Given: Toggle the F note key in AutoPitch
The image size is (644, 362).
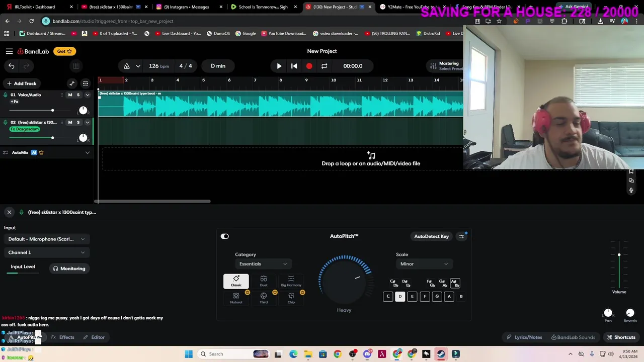Looking at the screenshot, I should (425, 297).
